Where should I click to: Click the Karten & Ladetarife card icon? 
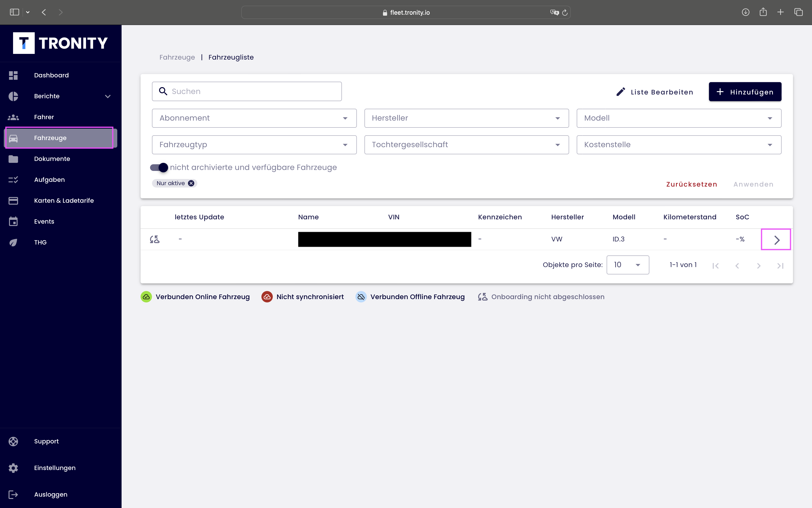point(13,201)
